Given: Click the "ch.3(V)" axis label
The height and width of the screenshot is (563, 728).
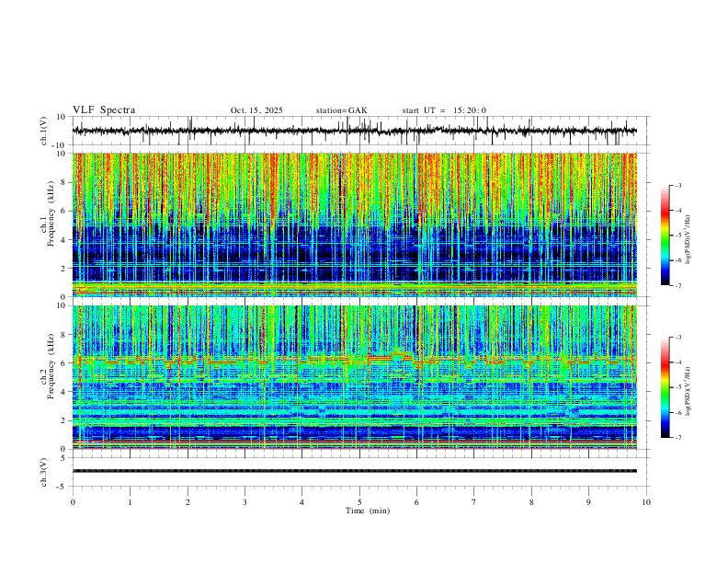Looking at the screenshot, I should 44,472.
